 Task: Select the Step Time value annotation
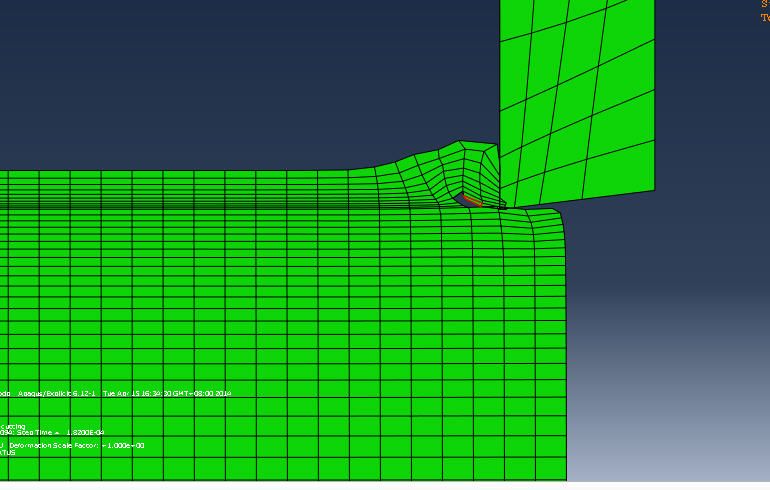(72, 433)
